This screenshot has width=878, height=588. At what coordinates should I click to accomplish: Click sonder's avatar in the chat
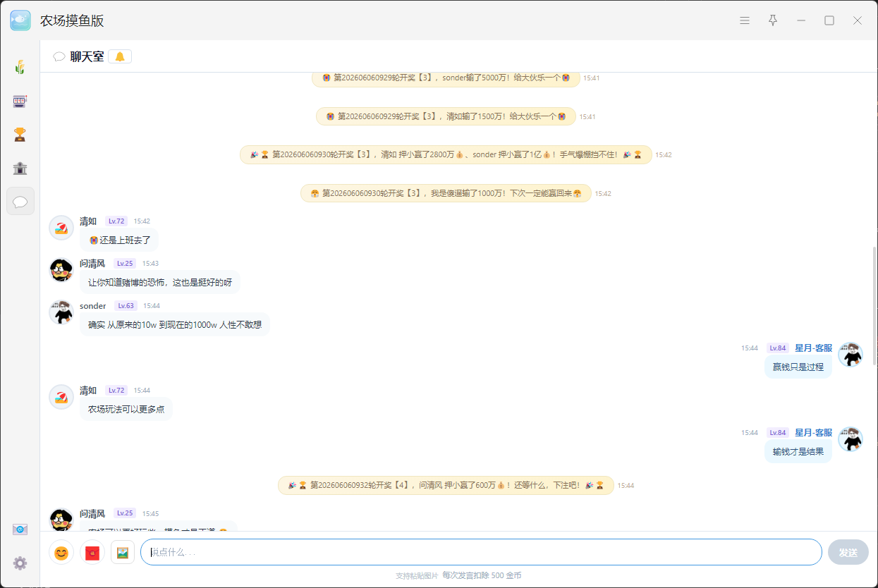(x=61, y=312)
